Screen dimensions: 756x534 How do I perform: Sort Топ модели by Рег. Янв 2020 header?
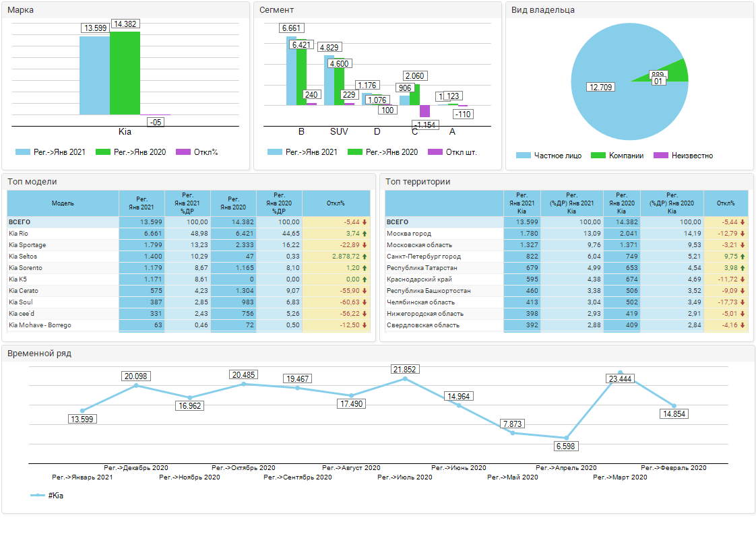point(233,203)
